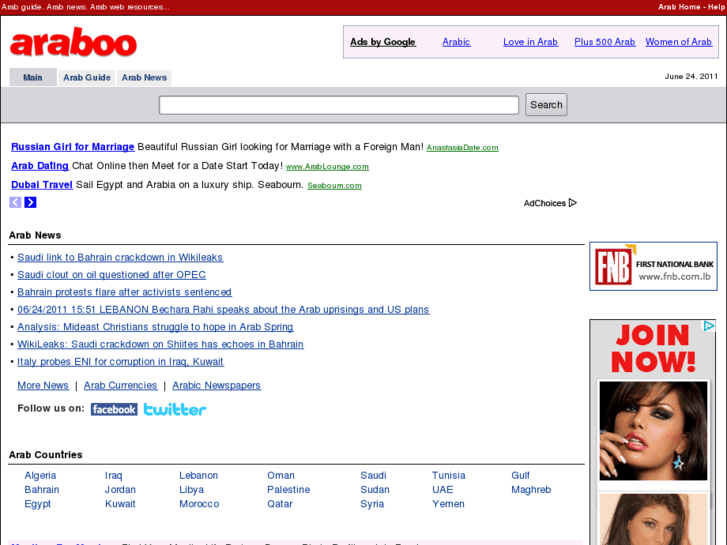
Task: Open Bahrain protests flare article
Action: tap(124, 292)
